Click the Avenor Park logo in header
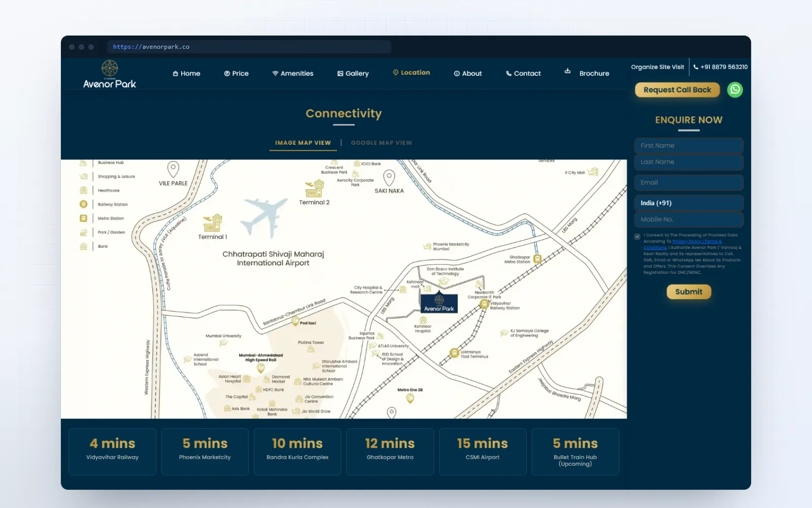The image size is (812, 508). (110, 74)
